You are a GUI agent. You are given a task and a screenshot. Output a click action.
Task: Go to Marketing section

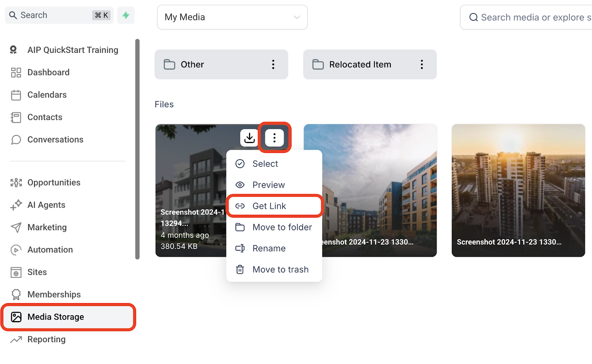click(x=47, y=228)
